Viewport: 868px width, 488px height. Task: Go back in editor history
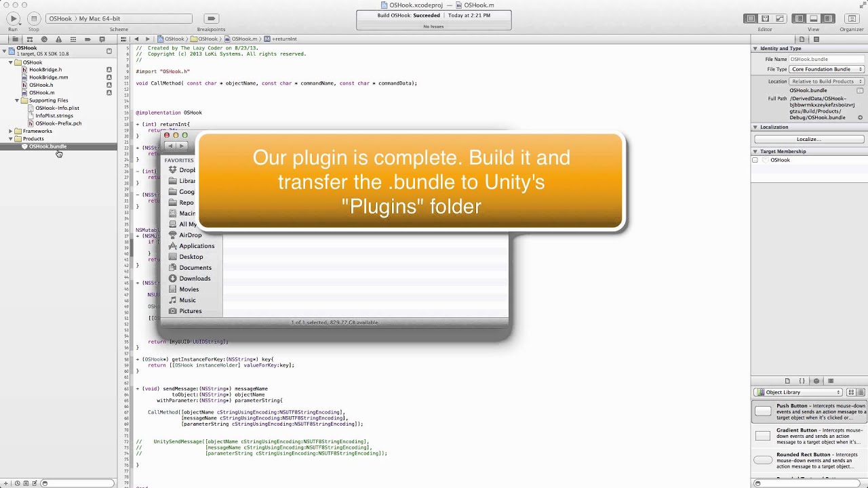coord(136,39)
